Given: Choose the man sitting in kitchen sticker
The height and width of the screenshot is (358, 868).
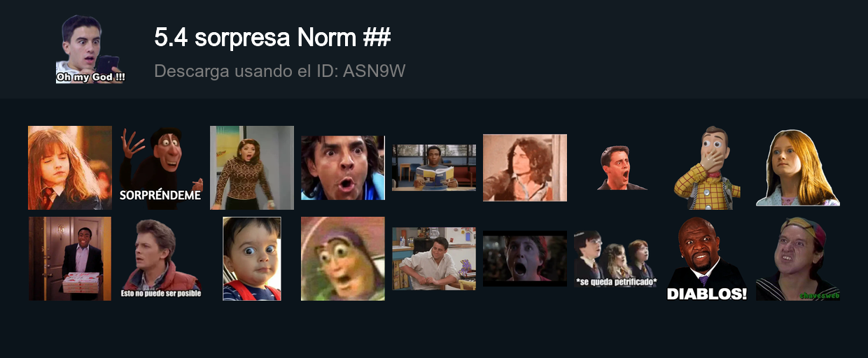Looking at the screenshot, I should tap(434, 259).
